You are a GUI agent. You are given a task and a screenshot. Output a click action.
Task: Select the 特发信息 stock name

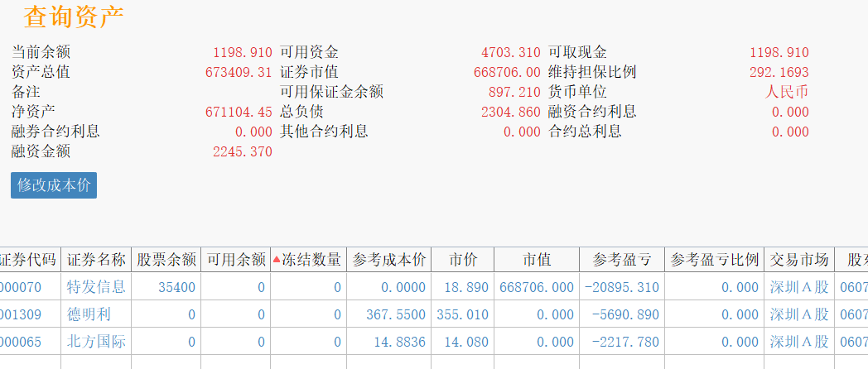pyautogui.click(x=96, y=287)
